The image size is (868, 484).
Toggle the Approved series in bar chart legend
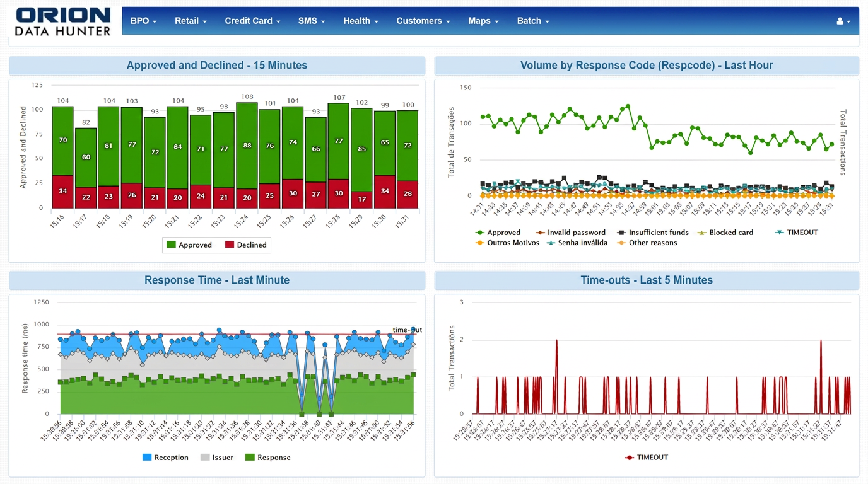click(x=189, y=245)
